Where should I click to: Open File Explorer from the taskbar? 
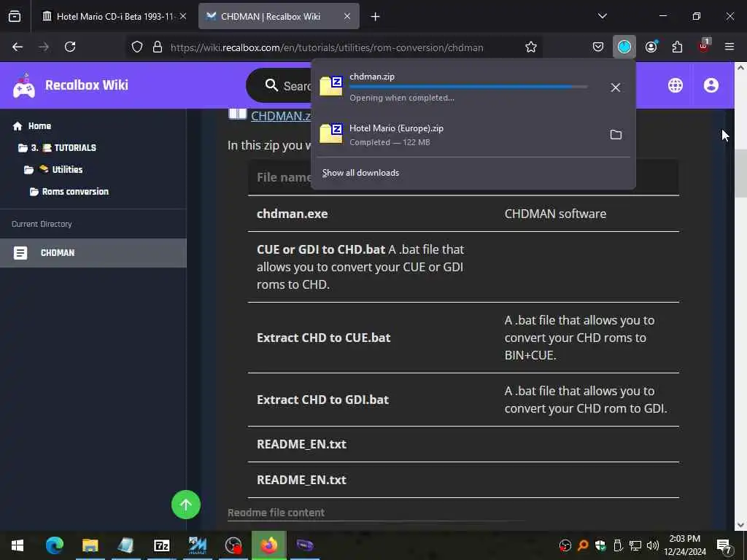point(90,545)
